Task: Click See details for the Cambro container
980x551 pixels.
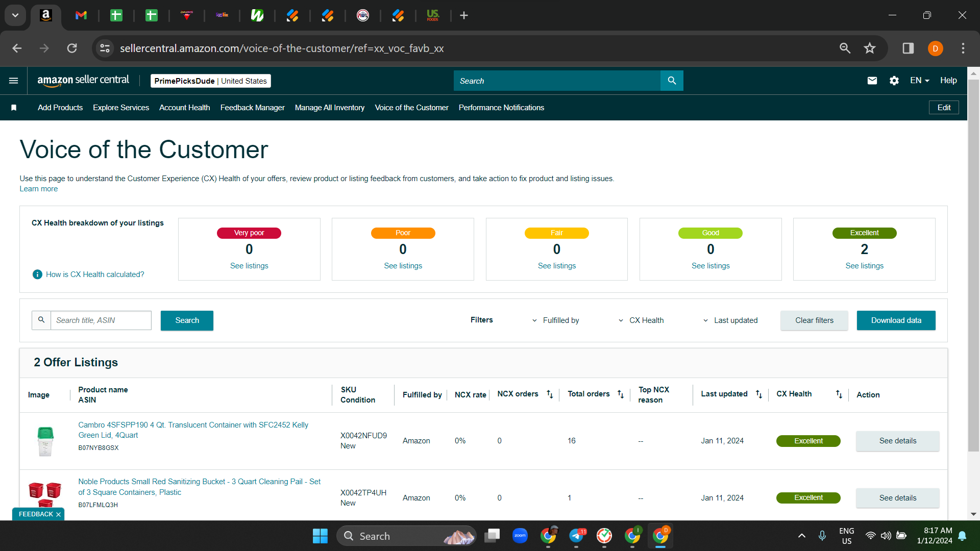Action: click(898, 441)
